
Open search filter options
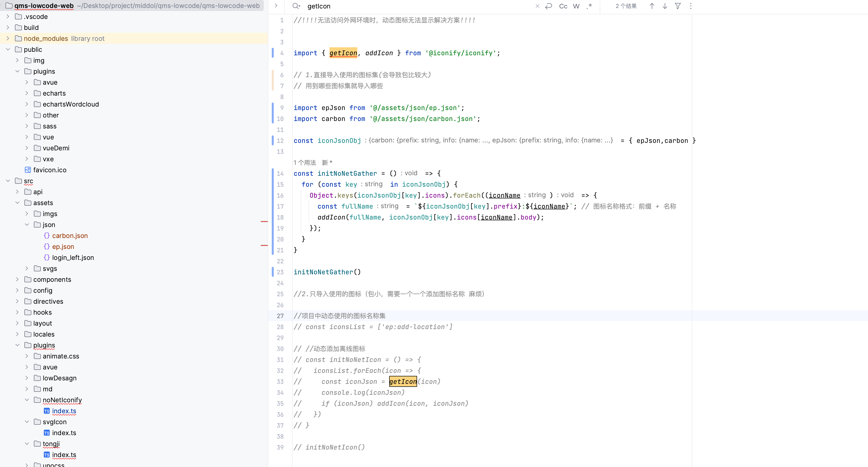(678, 6)
